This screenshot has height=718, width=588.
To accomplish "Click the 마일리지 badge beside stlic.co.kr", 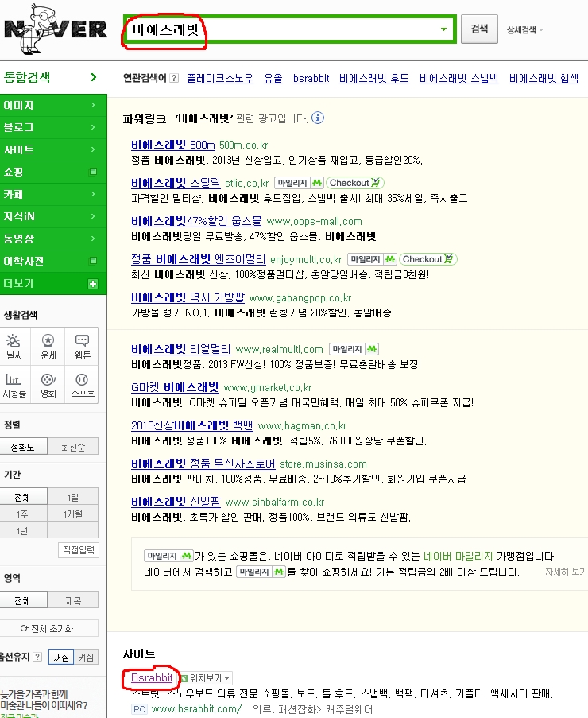I will pyautogui.click(x=299, y=183).
